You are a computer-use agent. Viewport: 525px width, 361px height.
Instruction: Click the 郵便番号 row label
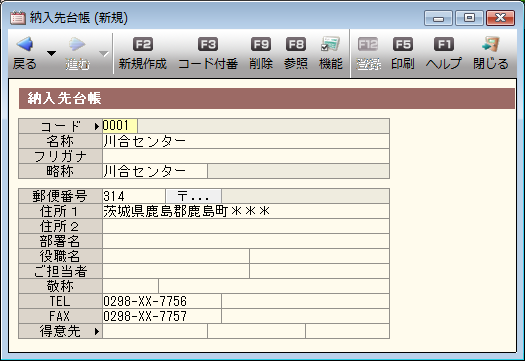(60, 196)
